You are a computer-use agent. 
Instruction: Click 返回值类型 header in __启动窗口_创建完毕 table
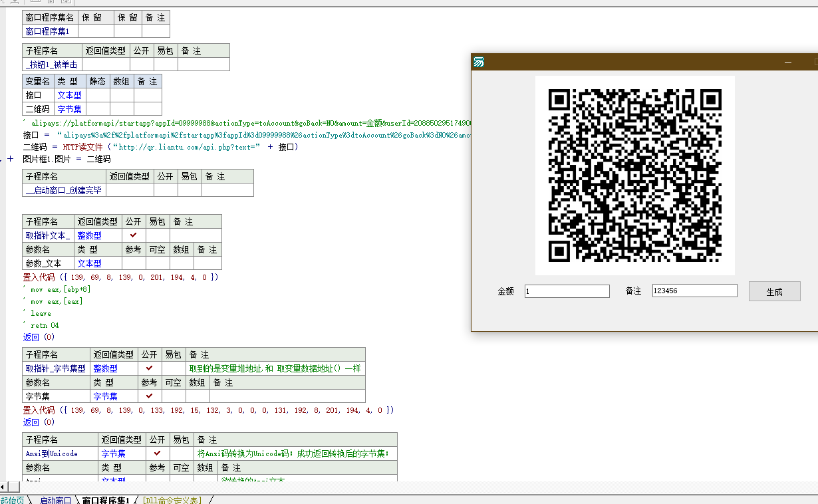click(130, 176)
